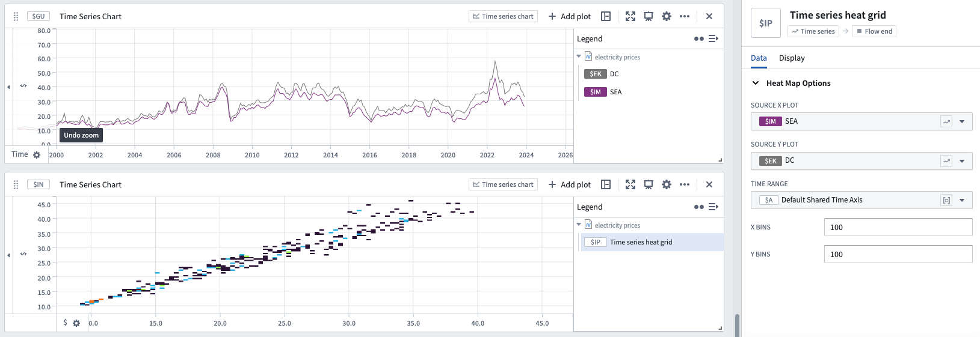The height and width of the screenshot is (337, 980).
Task: Open presentation mode for the $GU chart
Action: (649, 16)
